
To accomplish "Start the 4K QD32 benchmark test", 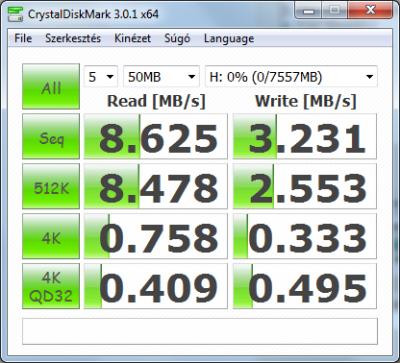I will 51,286.
